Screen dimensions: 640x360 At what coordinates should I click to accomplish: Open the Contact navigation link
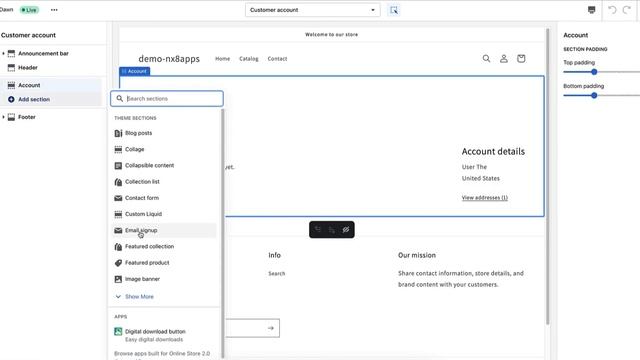coord(278,59)
